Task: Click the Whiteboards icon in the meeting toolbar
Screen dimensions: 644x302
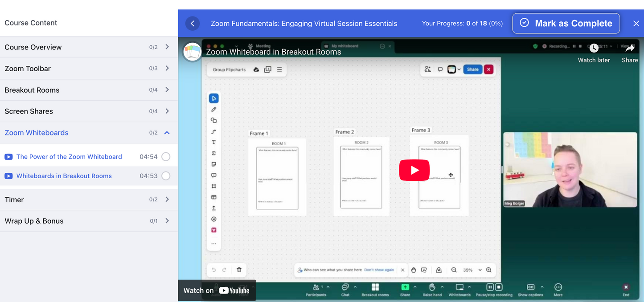Action: [459, 287]
